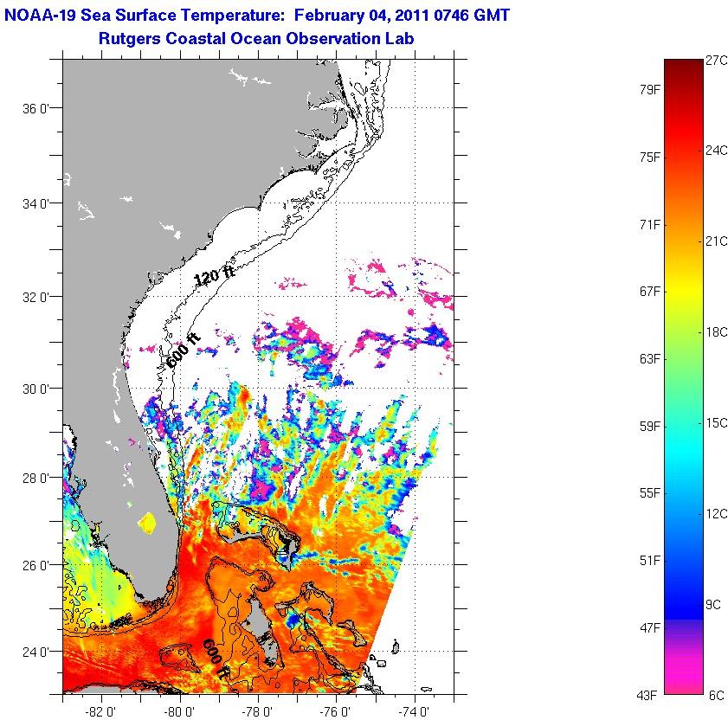Click the '28 0'' latitude label
This screenshot has width=728, height=720.
[x=35, y=479]
